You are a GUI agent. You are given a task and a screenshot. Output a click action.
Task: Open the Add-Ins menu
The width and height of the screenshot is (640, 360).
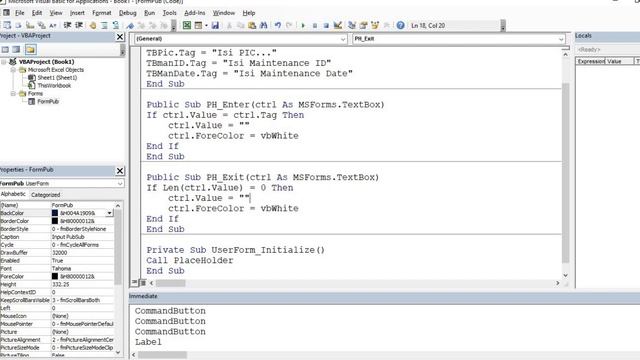pos(195,13)
